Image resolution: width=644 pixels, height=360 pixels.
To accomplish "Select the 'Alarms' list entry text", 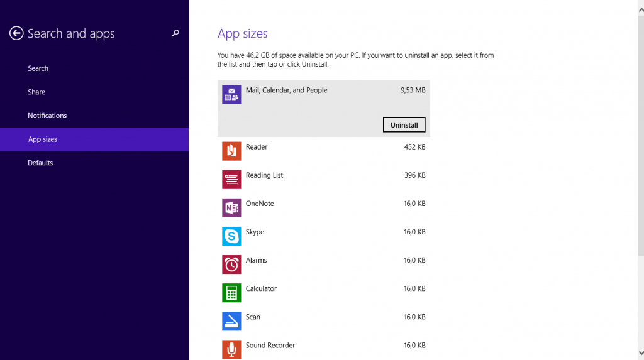I will click(257, 260).
